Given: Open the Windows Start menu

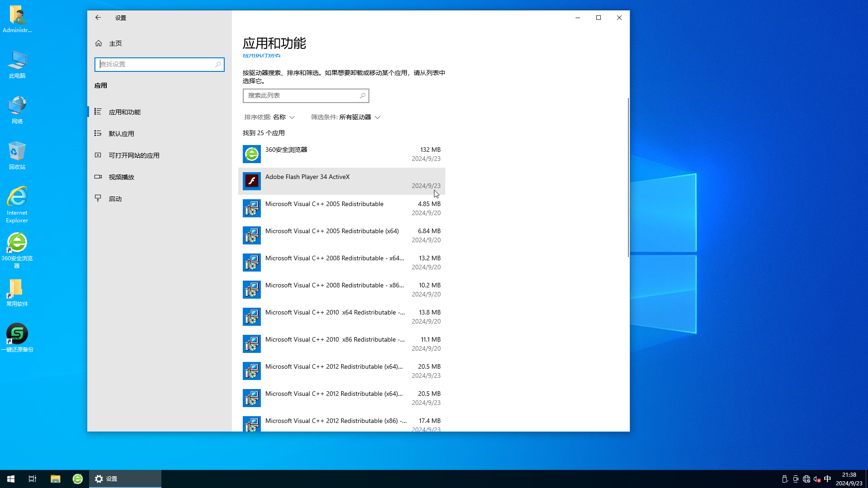Looking at the screenshot, I should [11, 479].
